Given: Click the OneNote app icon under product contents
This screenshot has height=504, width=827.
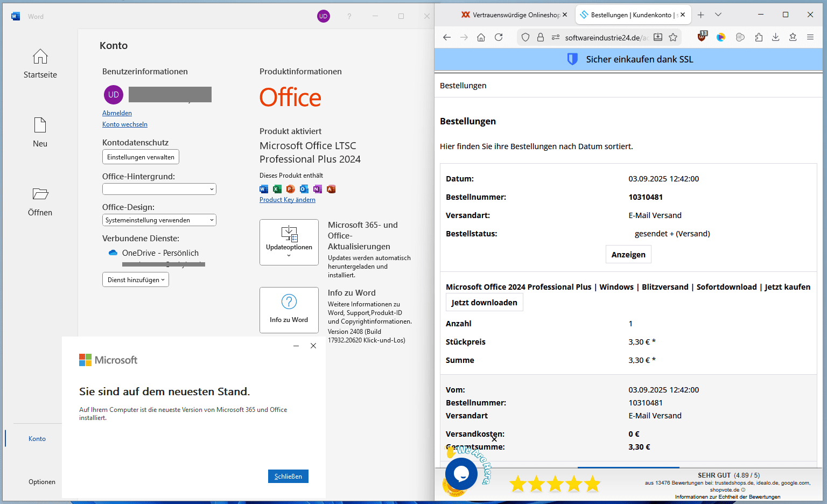Looking at the screenshot, I should (x=318, y=189).
